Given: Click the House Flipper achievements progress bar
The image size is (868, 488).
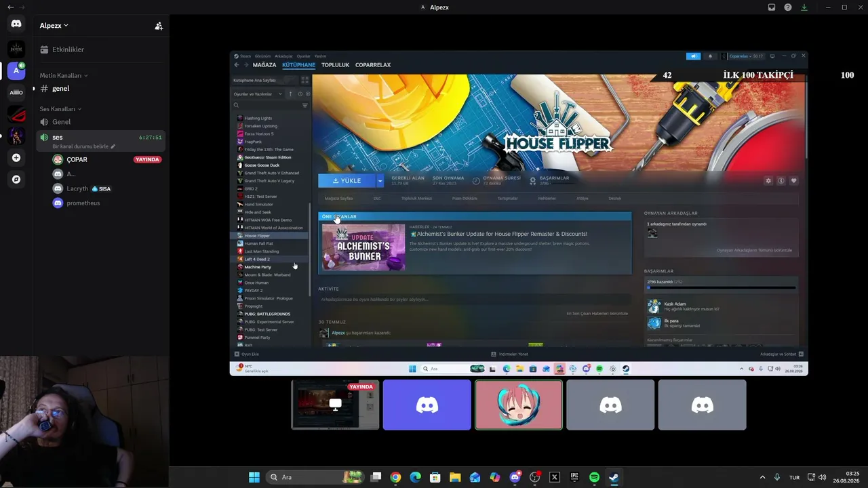Looking at the screenshot, I should (722, 288).
